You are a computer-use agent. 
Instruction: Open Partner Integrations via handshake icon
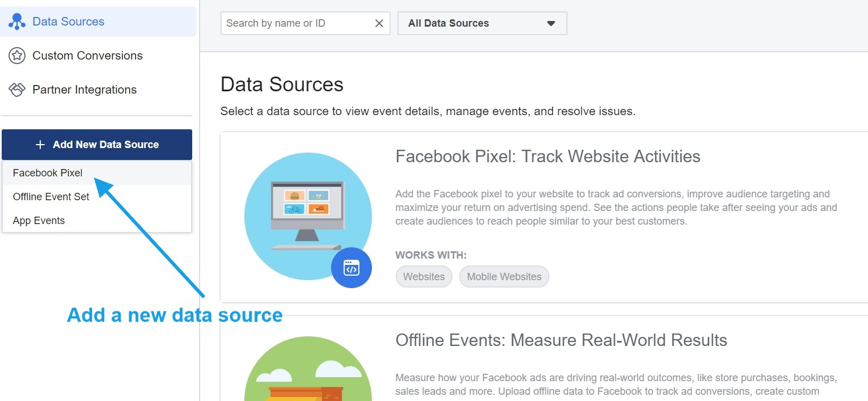17,90
